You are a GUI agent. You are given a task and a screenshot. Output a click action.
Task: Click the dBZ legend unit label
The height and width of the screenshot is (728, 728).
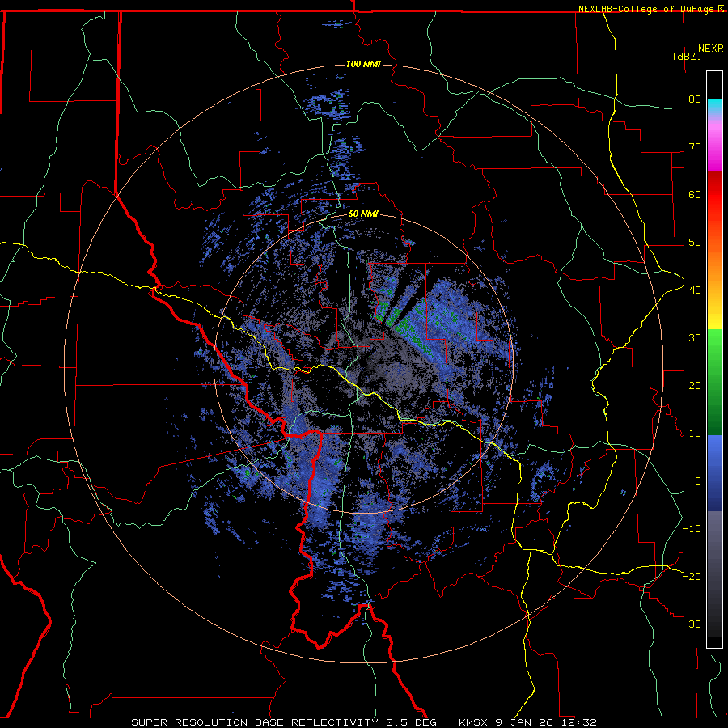[687, 57]
